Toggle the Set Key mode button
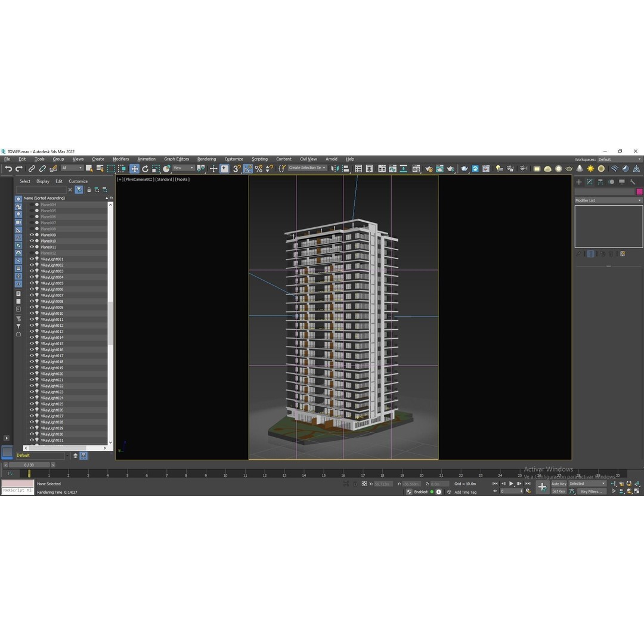This screenshot has height=644, width=644. (x=559, y=491)
